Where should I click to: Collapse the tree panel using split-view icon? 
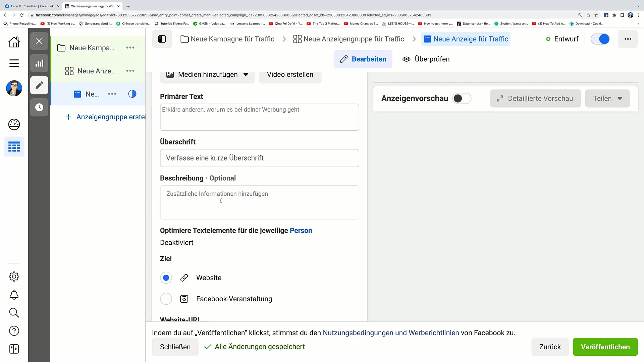pos(162,39)
